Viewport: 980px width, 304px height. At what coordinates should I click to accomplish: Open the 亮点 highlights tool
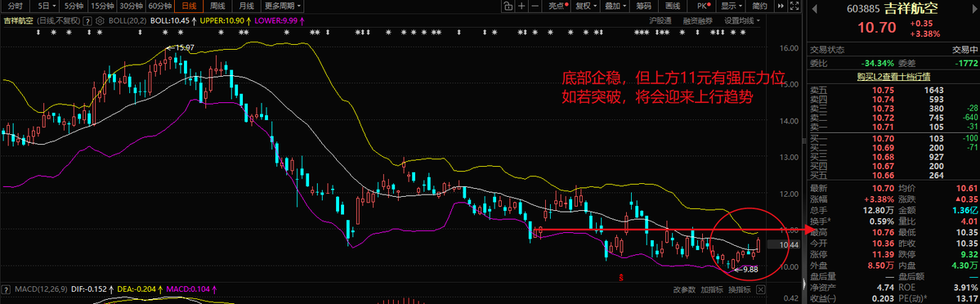[x=557, y=6]
